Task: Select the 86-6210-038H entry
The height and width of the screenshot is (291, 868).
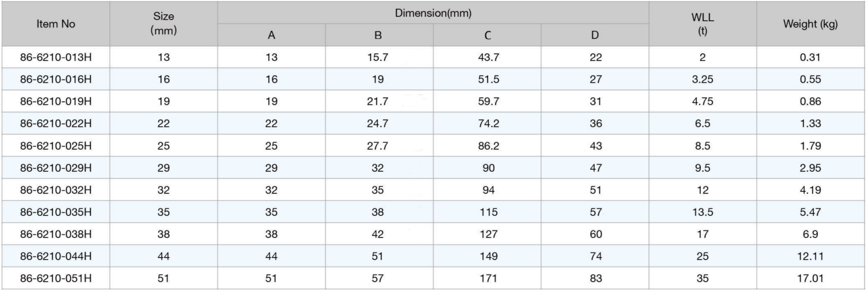Action: point(55,234)
